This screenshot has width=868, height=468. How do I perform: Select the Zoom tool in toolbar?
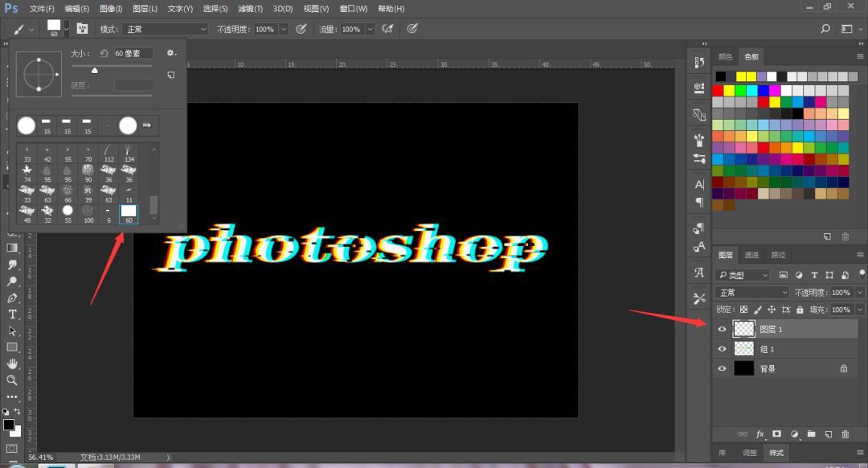(12, 380)
